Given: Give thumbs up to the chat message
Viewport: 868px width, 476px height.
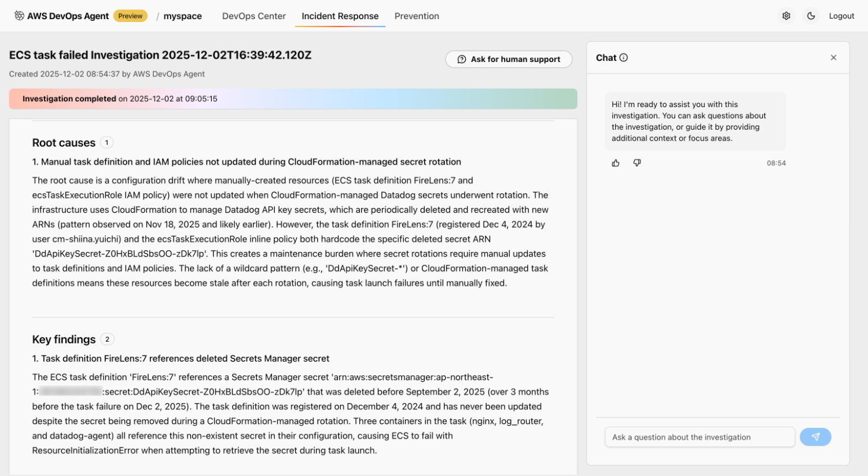Looking at the screenshot, I should (x=616, y=163).
